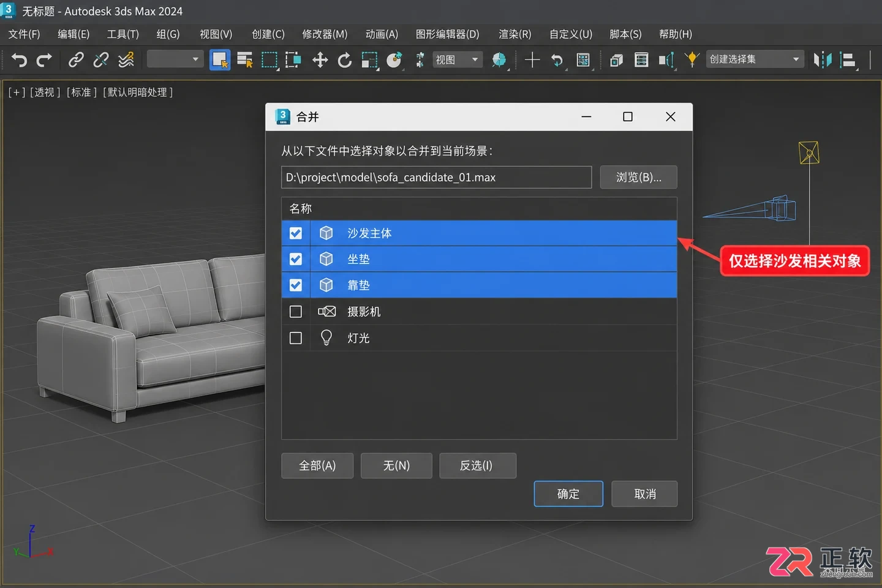Cancel the merge dialog with 取消
882x588 pixels.
point(645,494)
